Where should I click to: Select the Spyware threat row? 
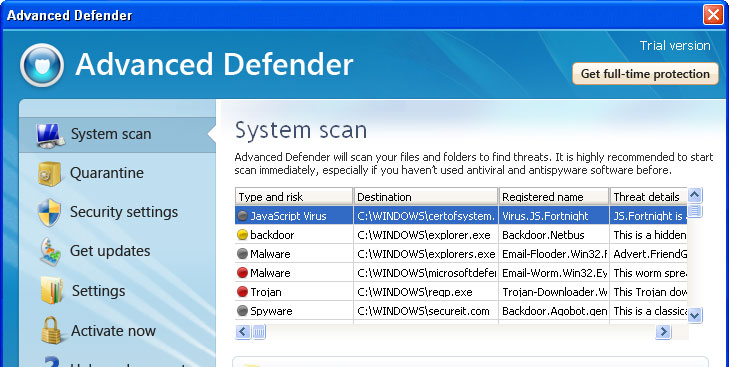461,311
